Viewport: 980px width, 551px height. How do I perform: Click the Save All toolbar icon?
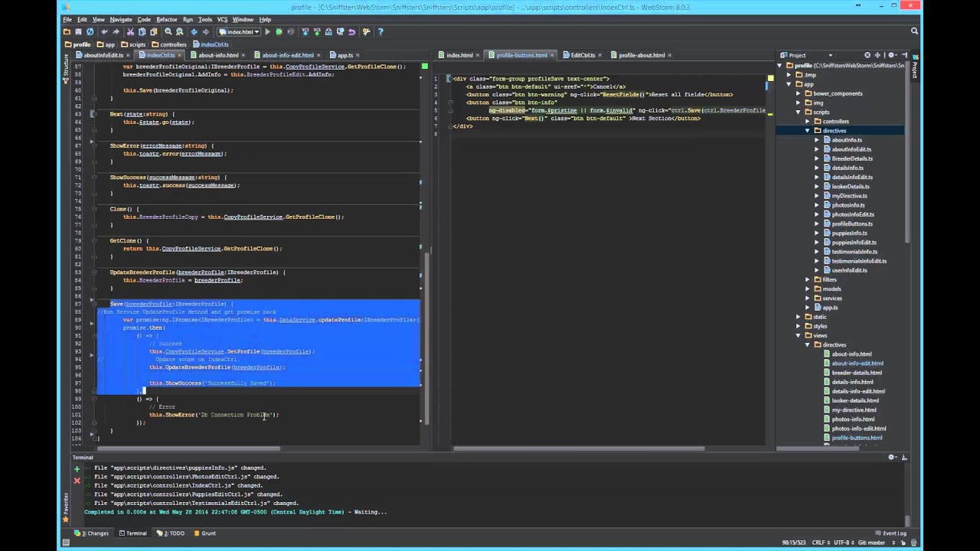pos(78,31)
